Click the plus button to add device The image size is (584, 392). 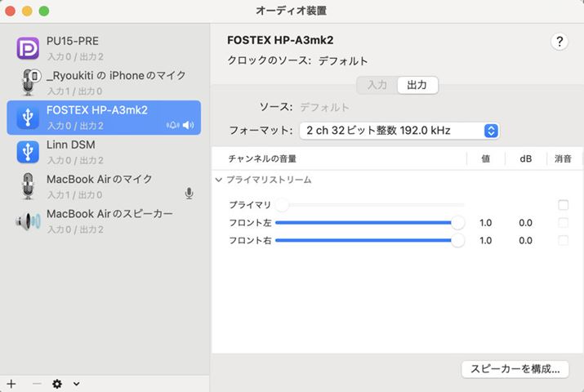click(x=11, y=383)
